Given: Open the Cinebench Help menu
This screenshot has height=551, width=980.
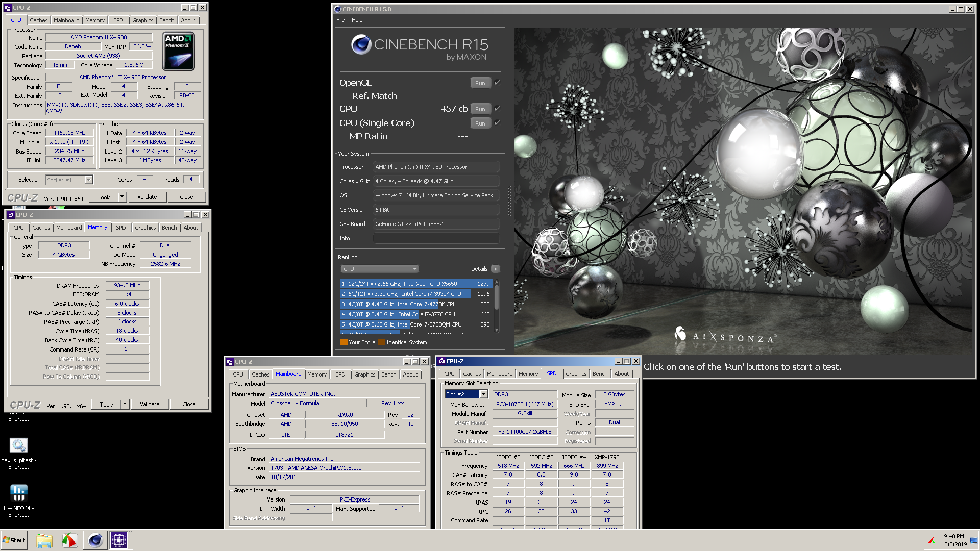Looking at the screenshot, I should tap(357, 20).
